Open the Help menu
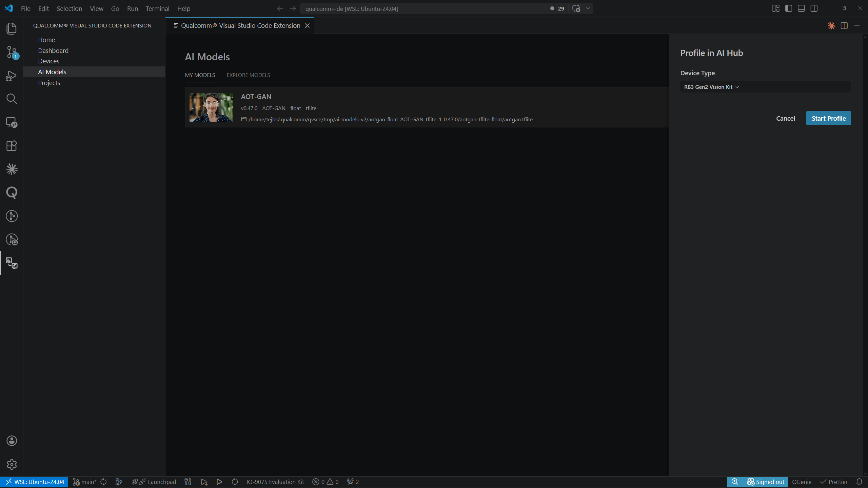Screen dimensions: 868x488 (183, 8)
